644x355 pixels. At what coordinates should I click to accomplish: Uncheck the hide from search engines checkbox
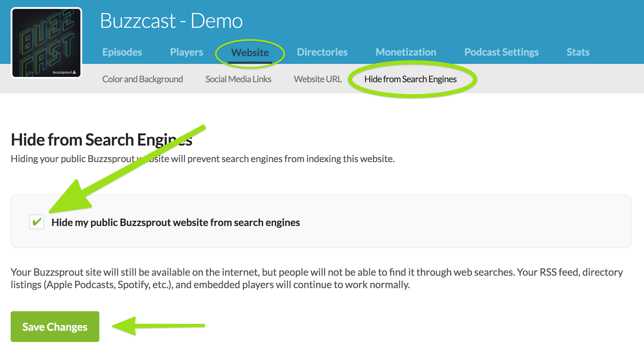coord(37,222)
